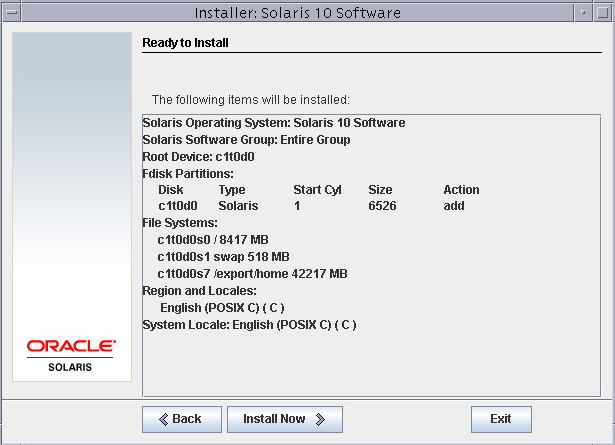Viewport: 615px width, 445px height.
Task: Select 'Solaris Software Group: Entire Group' line
Action: [246, 140]
